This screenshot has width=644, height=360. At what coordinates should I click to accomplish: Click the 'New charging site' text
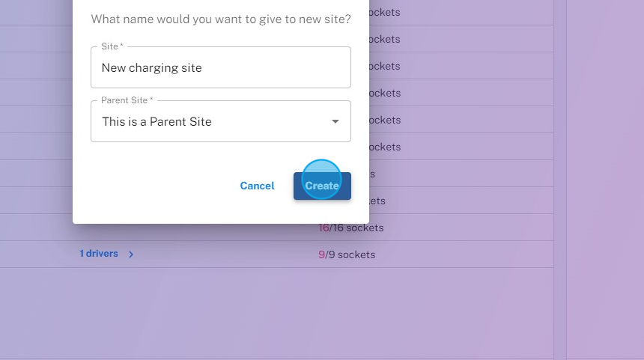pos(152,67)
